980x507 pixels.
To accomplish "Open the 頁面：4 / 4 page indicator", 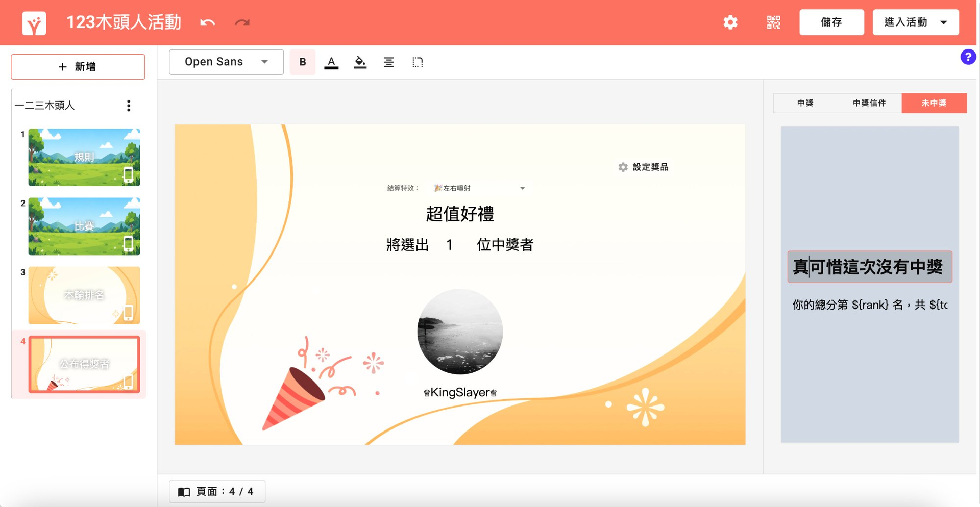I will 217,492.
